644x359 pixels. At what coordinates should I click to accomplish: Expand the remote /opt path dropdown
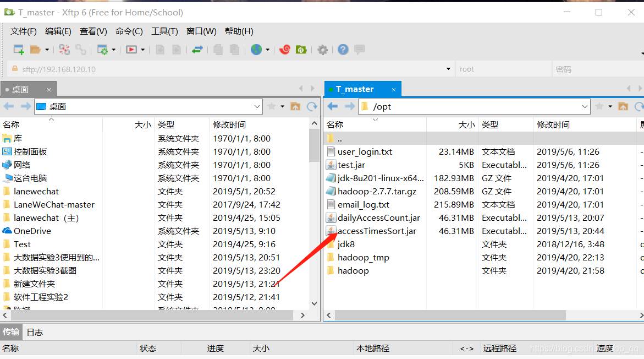pos(585,106)
